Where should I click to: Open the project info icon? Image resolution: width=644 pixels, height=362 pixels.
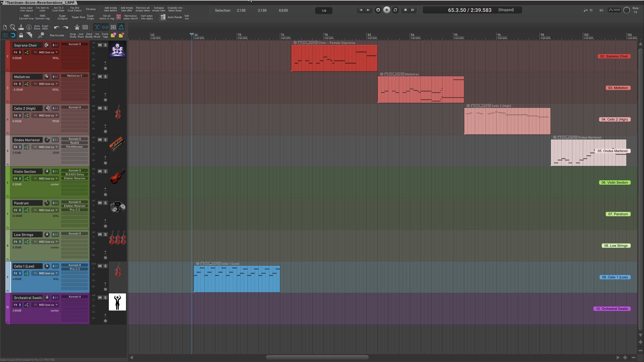tap(29, 27)
